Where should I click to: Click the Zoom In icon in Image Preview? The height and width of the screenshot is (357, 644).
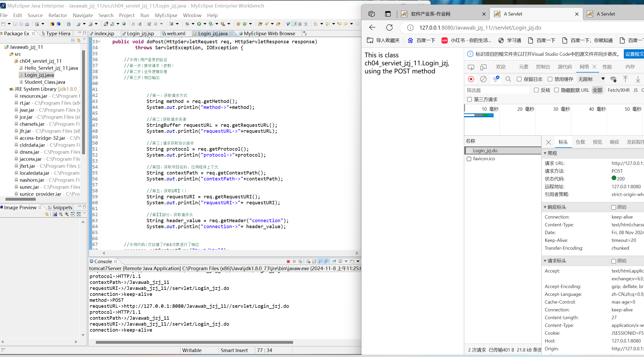67,214
